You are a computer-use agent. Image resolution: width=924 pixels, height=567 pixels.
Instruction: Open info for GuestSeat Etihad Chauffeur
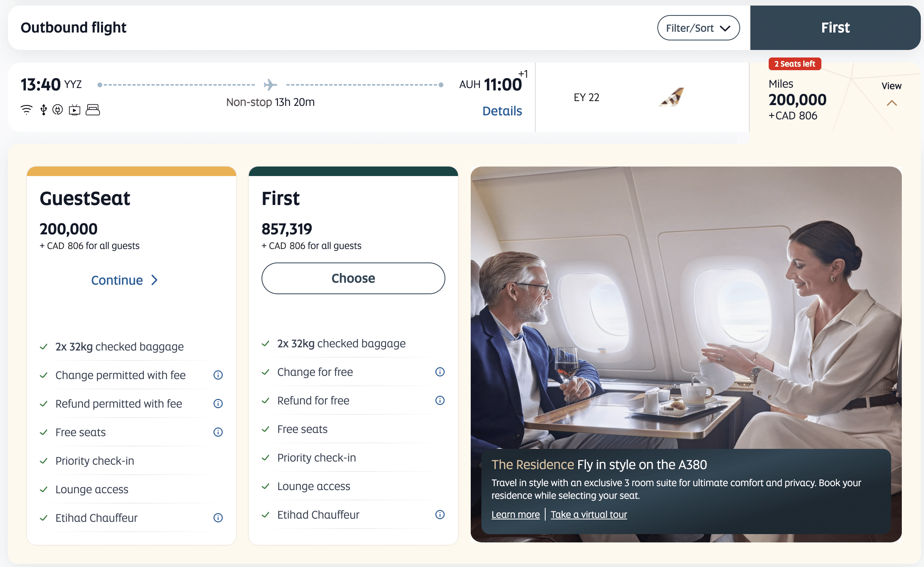pyautogui.click(x=218, y=518)
